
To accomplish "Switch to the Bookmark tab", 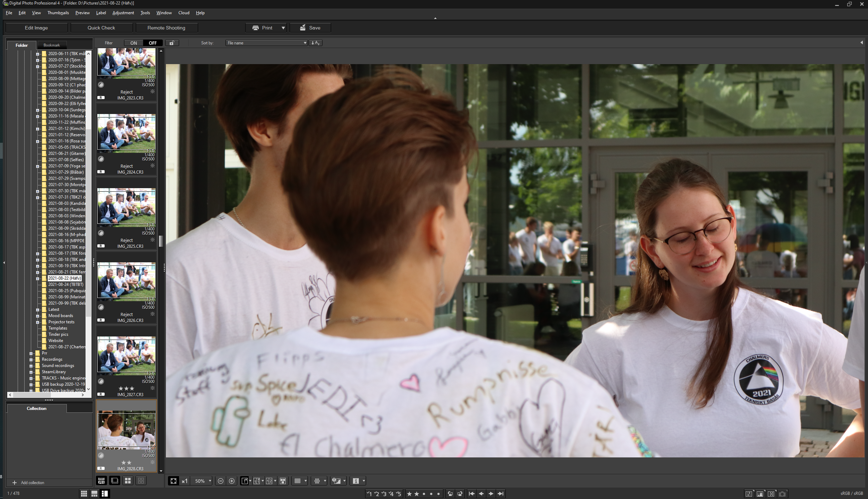I will click(52, 45).
